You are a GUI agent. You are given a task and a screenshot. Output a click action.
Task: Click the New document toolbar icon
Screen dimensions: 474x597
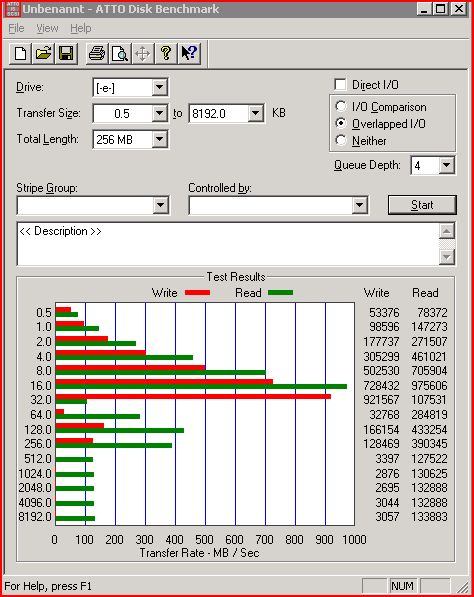pyautogui.click(x=21, y=53)
